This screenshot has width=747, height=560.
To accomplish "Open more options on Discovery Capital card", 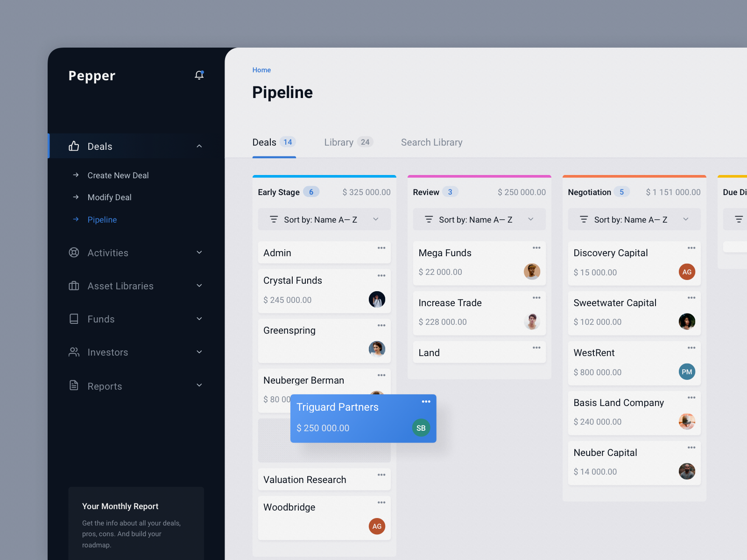I will [x=691, y=248].
